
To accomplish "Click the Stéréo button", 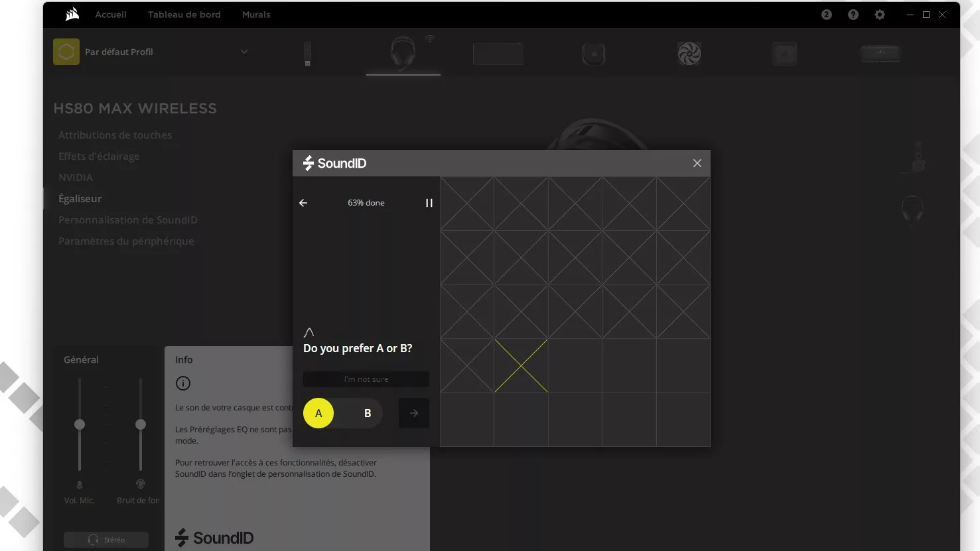I will point(106,540).
